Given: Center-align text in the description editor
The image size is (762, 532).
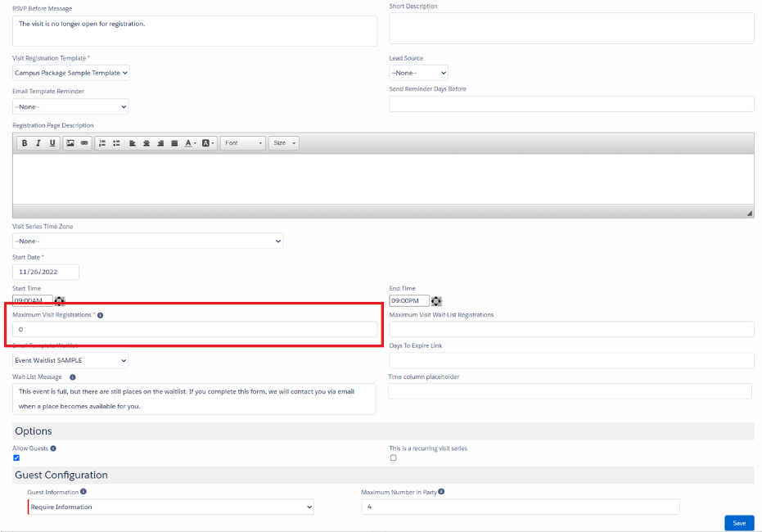Looking at the screenshot, I should pyautogui.click(x=147, y=143).
